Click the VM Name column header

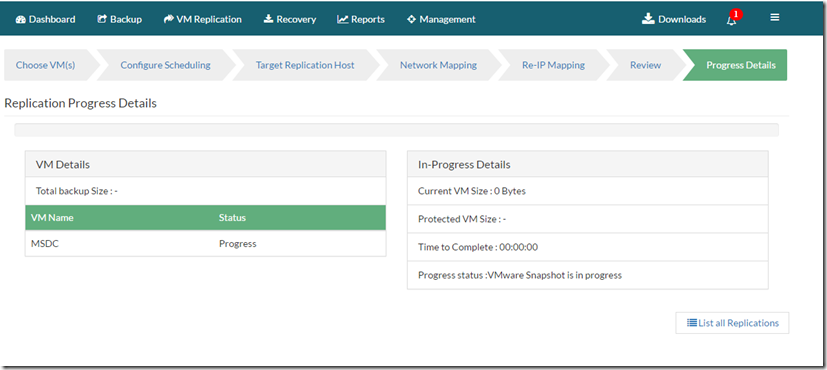pyautogui.click(x=52, y=217)
